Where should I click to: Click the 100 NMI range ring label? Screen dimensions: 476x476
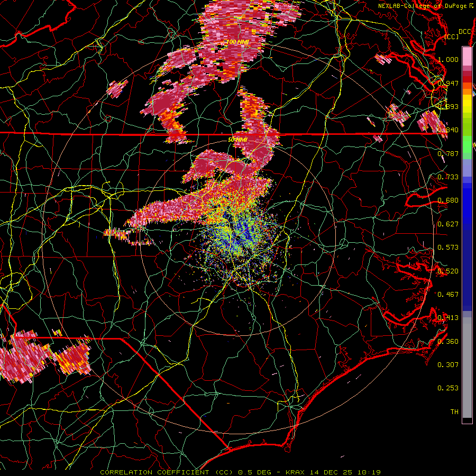click(x=237, y=42)
